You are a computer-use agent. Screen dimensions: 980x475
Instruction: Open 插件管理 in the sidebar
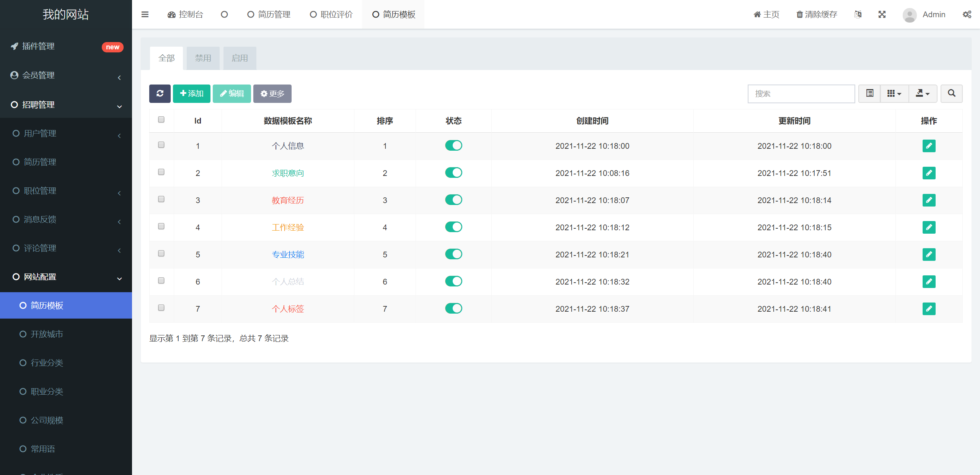click(x=66, y=46)
